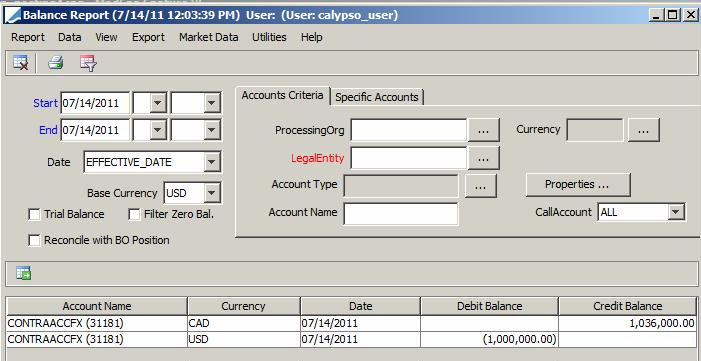This screenshot has height=361, width=701.
Task: Click the USD currency cell in table
Action: point(244,340)
